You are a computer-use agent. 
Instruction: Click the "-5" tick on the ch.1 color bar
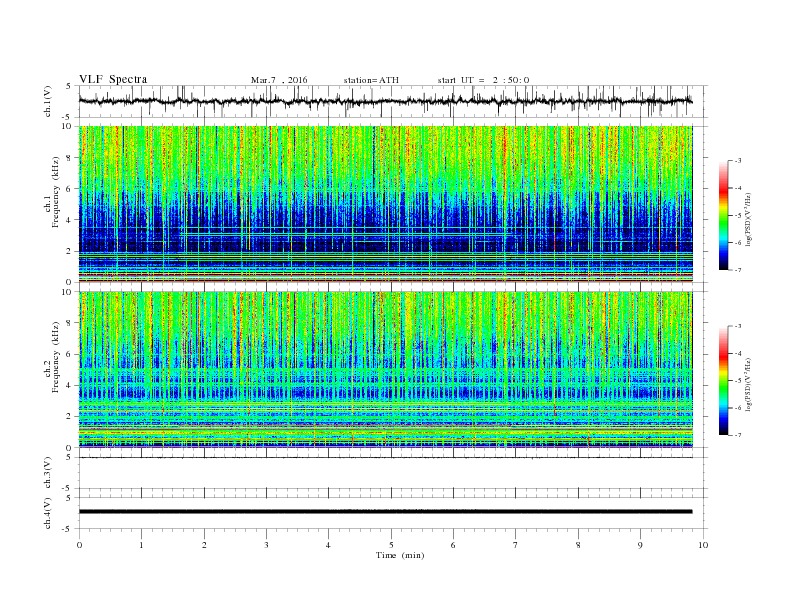738,216
